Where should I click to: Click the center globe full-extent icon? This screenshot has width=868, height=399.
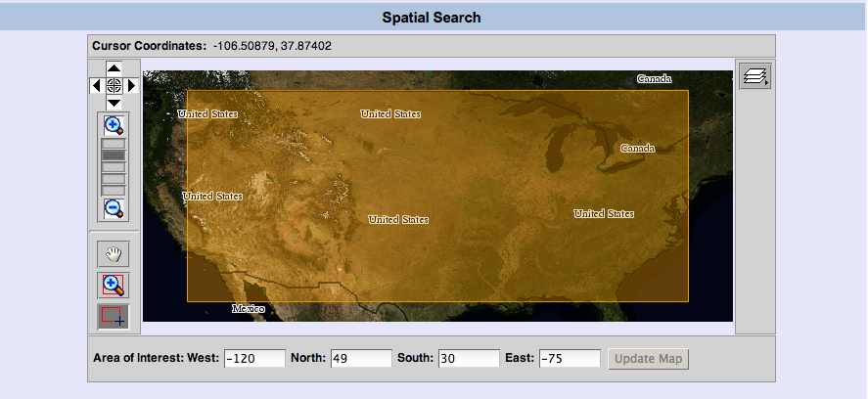(x=114, y=86)
